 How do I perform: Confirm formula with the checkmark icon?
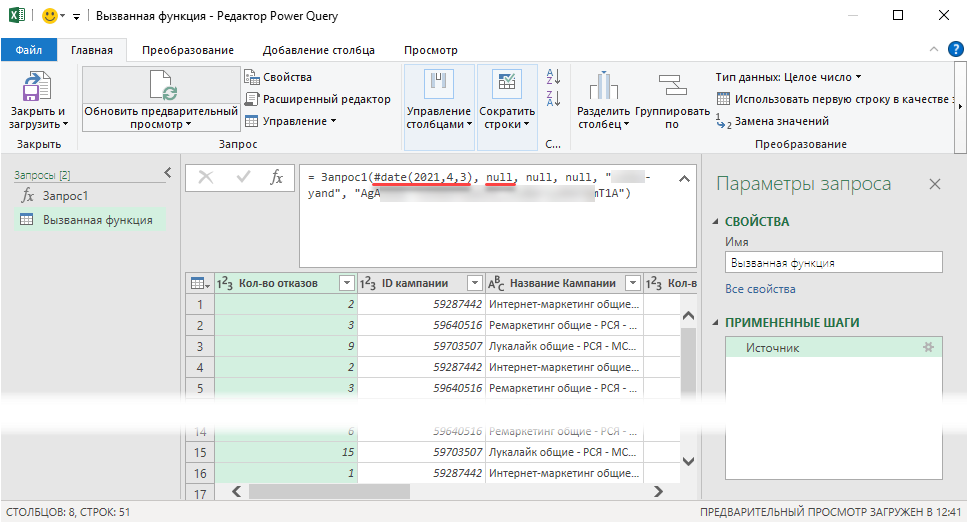(x=242, y=177)
